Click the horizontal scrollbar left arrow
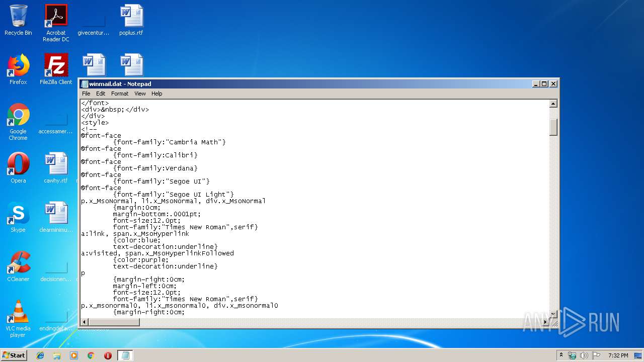Viewport: 644px width, 362px height. [x=85, y=322]
